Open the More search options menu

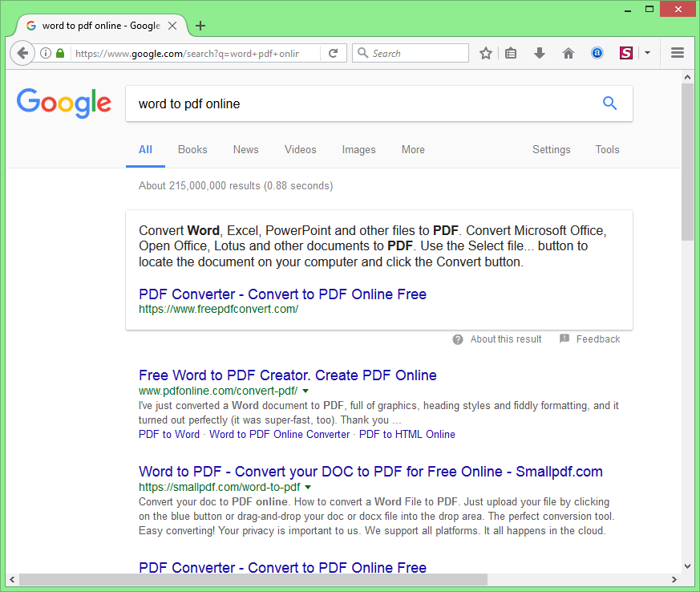pos(413,150)
